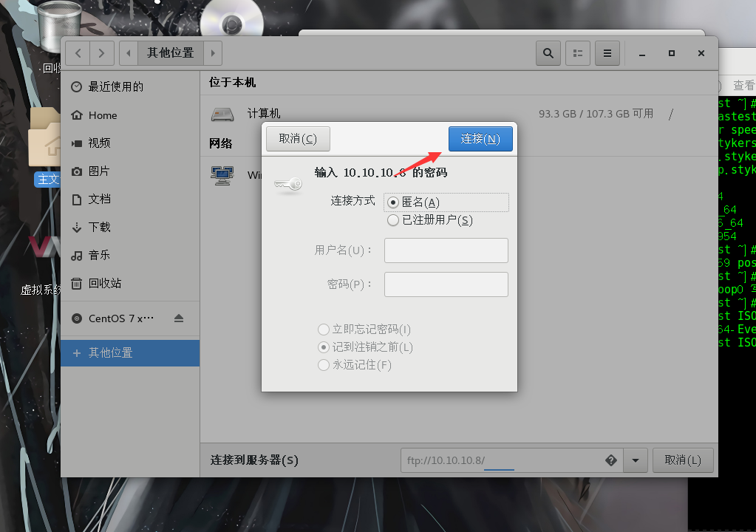
Task: Click the 取消(C) cancel button in dialog
Action: [x=297, y=139]
